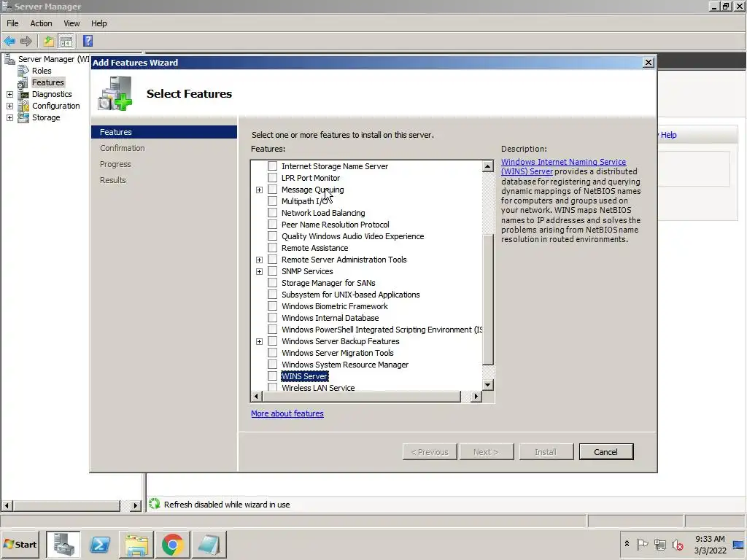Expand Remote Server Administration Tools

259,260
